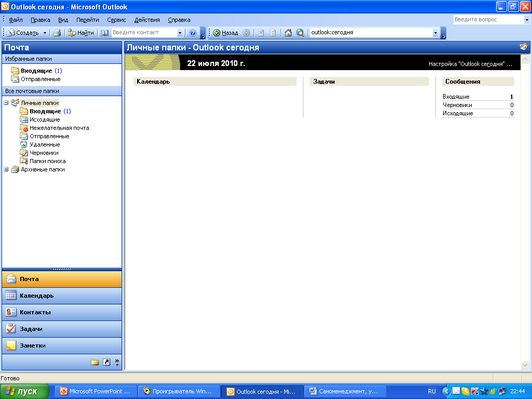Open the Address Book icon
This screenshot has width=532, height=399.
pyautogui.click(x=105, y=33)
